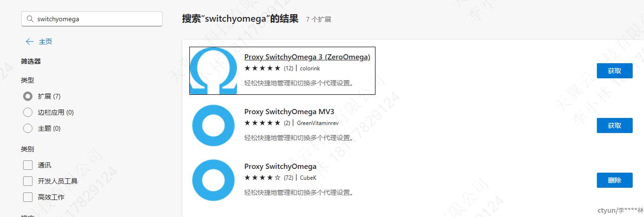Click the star rating of ZeroOmega

(x=262, y=68)
